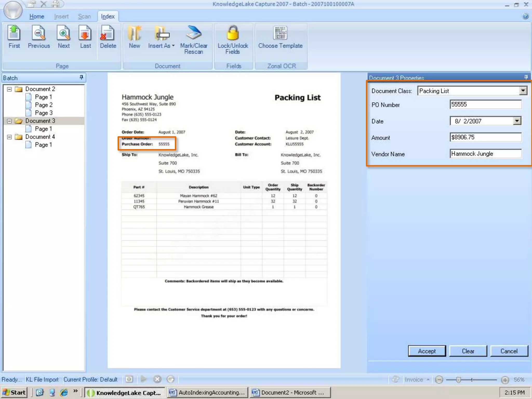Open Choose Template for Zonal OCR
The height and width of the screenshot is (399, 532).
(280, 36)
